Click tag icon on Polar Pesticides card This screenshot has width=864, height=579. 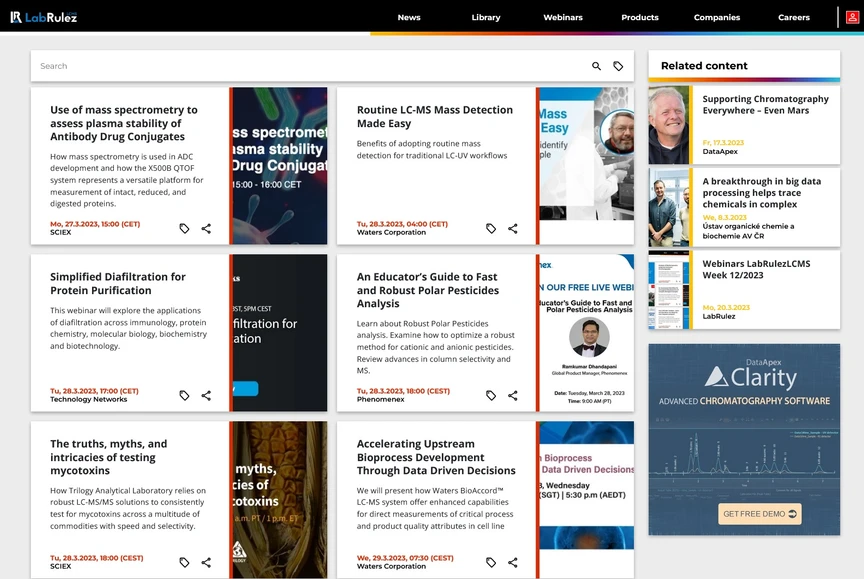point(491,395)
